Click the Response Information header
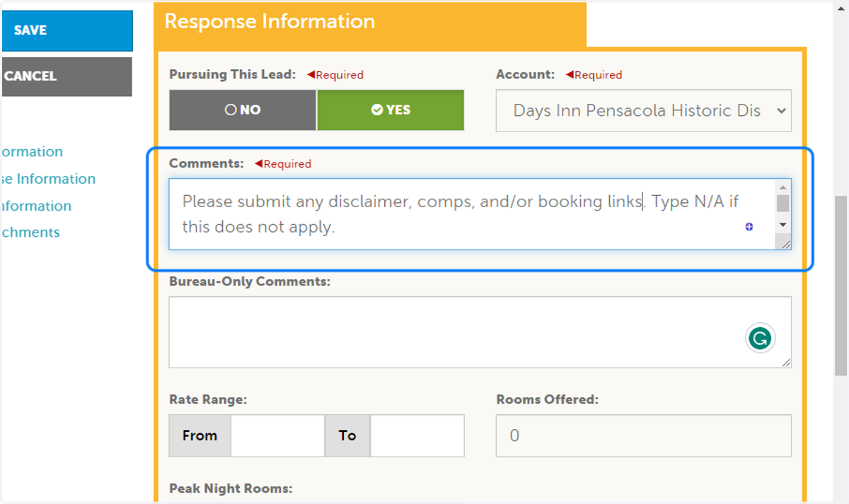 (x=270, y=21)
